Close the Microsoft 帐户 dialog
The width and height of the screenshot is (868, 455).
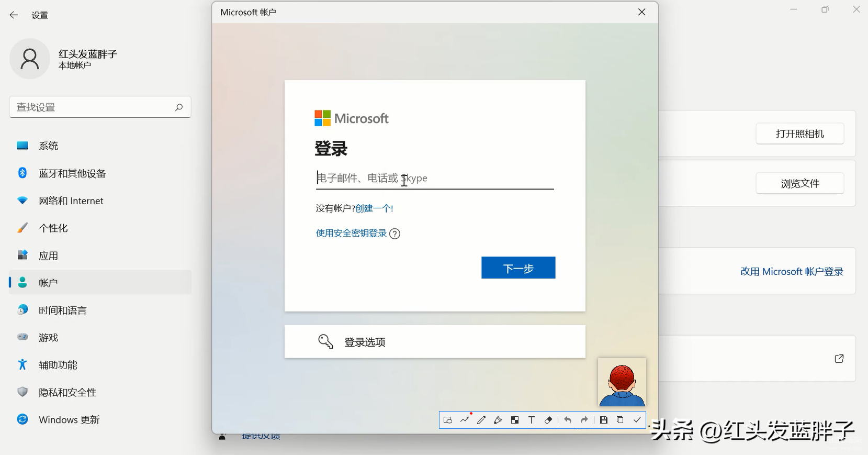[642, 12]
